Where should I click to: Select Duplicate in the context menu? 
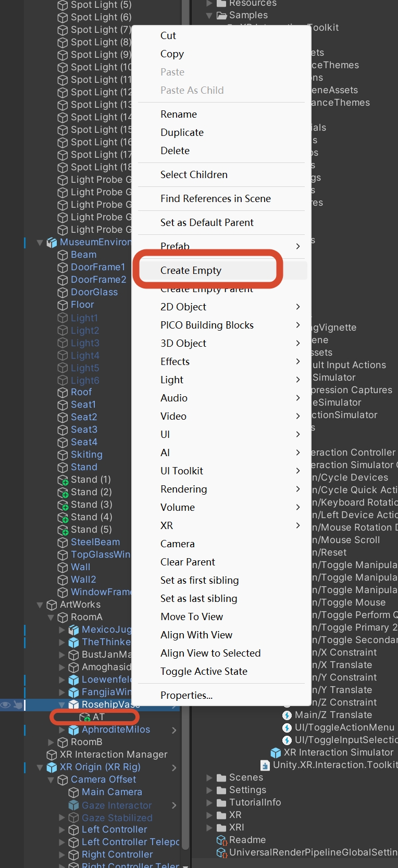click(221, 132)
